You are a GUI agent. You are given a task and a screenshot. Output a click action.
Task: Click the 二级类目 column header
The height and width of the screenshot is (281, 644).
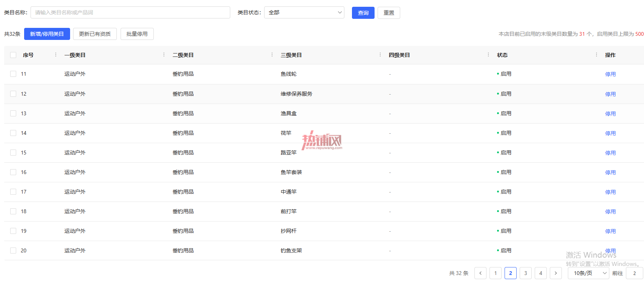pyautogui.click(x=183, y=55)
